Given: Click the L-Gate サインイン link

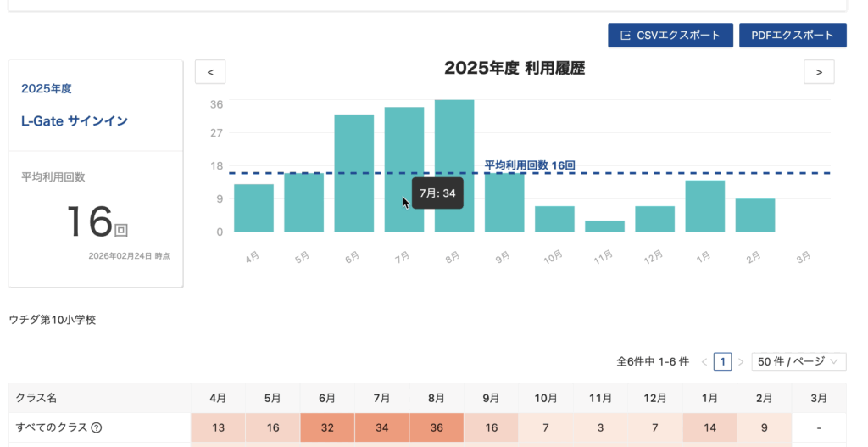Looking at the screenshot, I should (x=75, y=121).
